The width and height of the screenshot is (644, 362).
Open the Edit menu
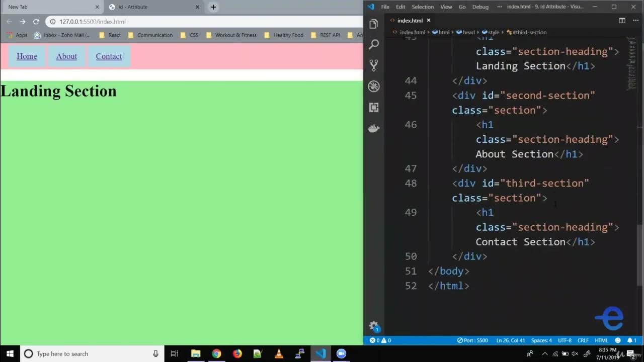400,7
